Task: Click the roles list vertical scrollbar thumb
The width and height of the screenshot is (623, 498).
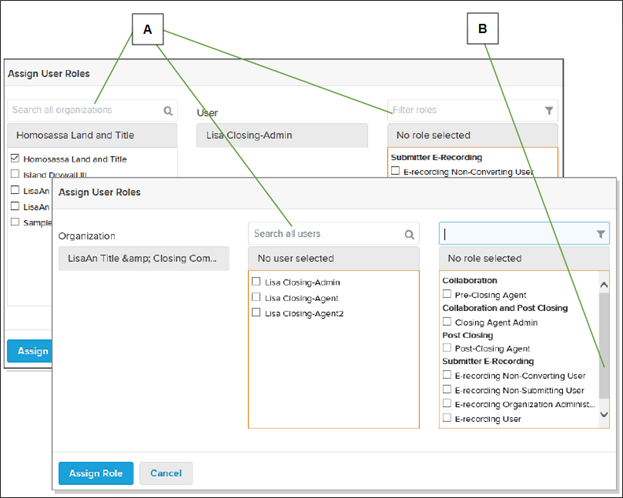Action: pyautogui.click(x=603, y=340)
